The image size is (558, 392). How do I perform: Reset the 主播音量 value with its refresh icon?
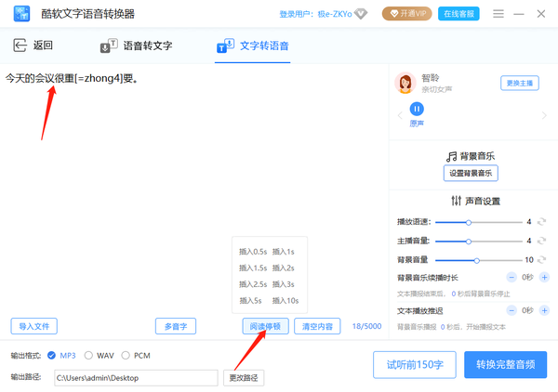(x=541, y=241)
